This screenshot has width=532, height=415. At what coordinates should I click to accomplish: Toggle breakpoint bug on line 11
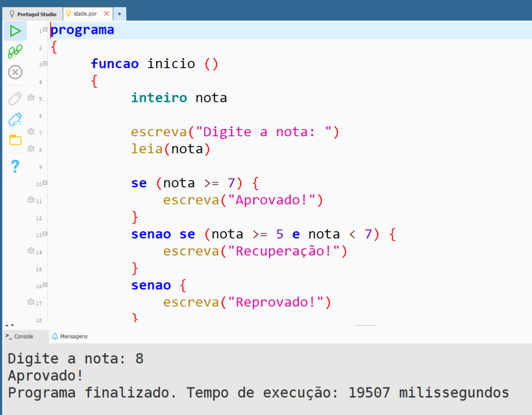(31, 200)
